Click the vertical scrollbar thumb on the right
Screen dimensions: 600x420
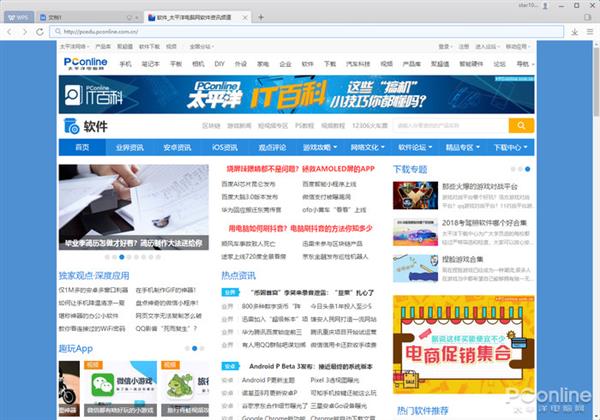(596, 81)
